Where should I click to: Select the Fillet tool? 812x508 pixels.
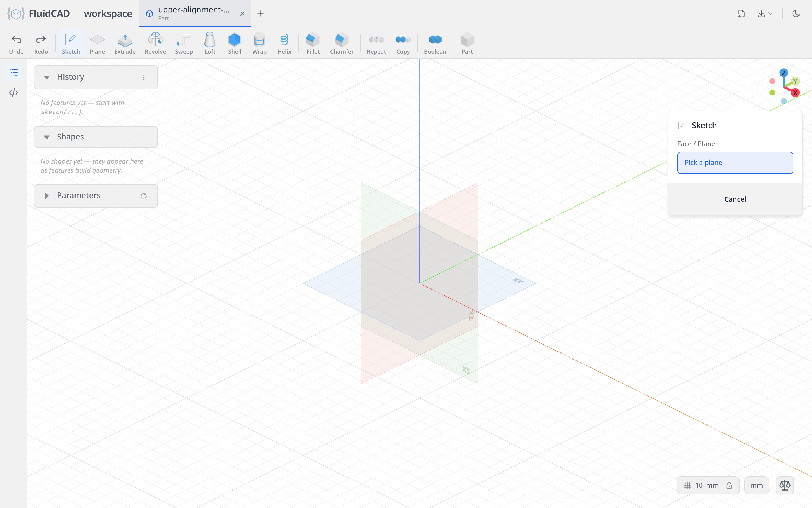(313, 44)
